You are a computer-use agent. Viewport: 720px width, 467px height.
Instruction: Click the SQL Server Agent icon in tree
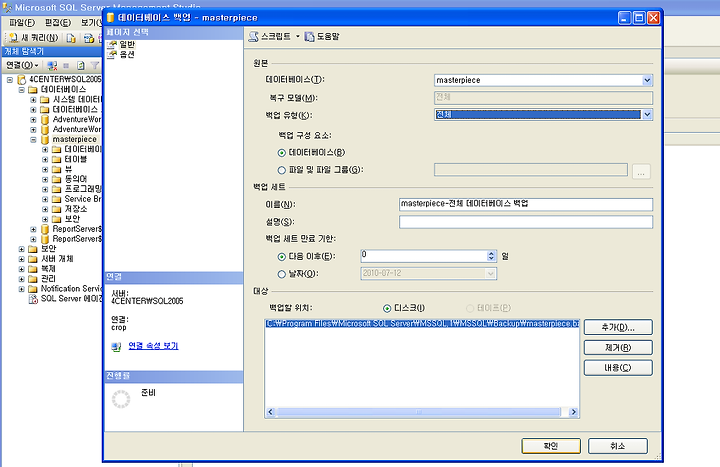coord(33,299)
